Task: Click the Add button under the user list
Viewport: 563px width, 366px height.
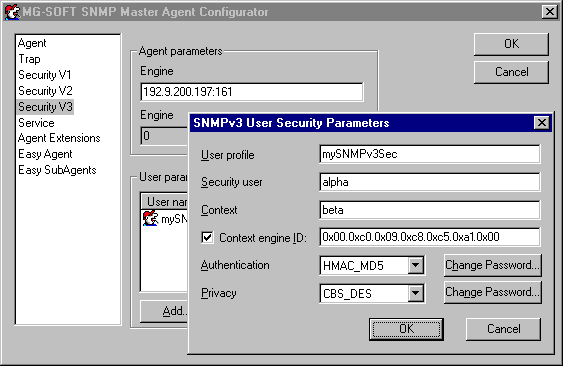Action: point(164,311)
